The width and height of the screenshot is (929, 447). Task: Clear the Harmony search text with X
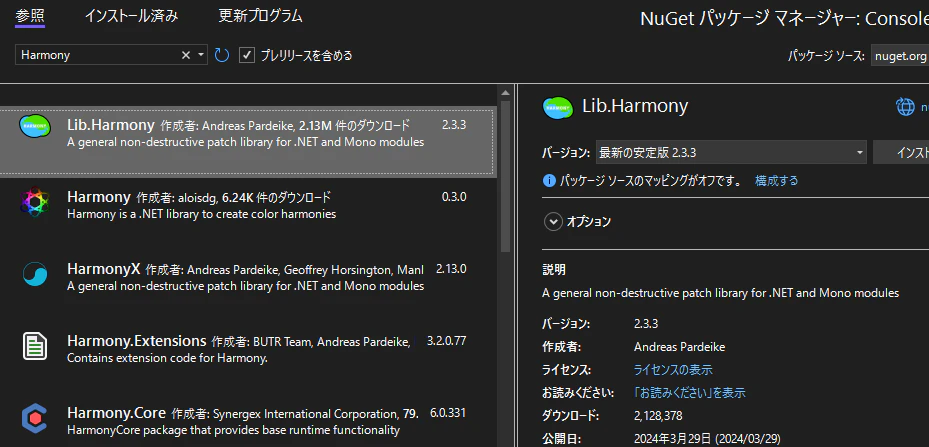[185, 55]
